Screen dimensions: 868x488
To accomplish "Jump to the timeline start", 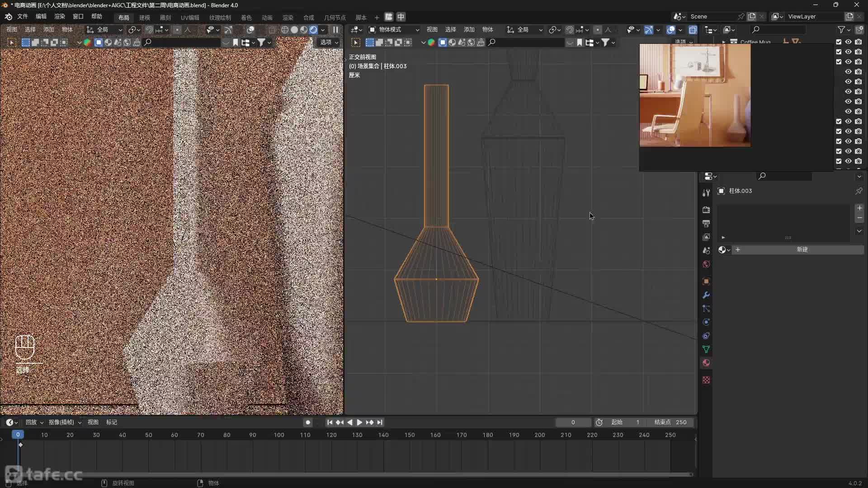I will point(330,422).
